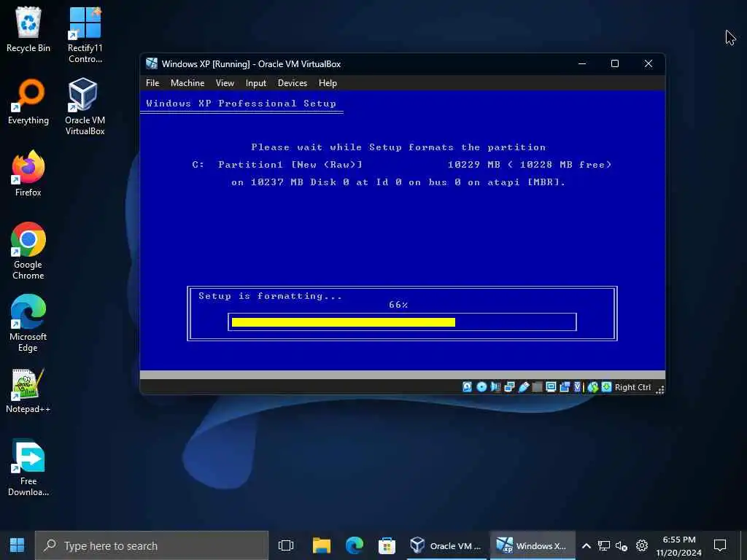Click the mouse integration indicator

592,386
